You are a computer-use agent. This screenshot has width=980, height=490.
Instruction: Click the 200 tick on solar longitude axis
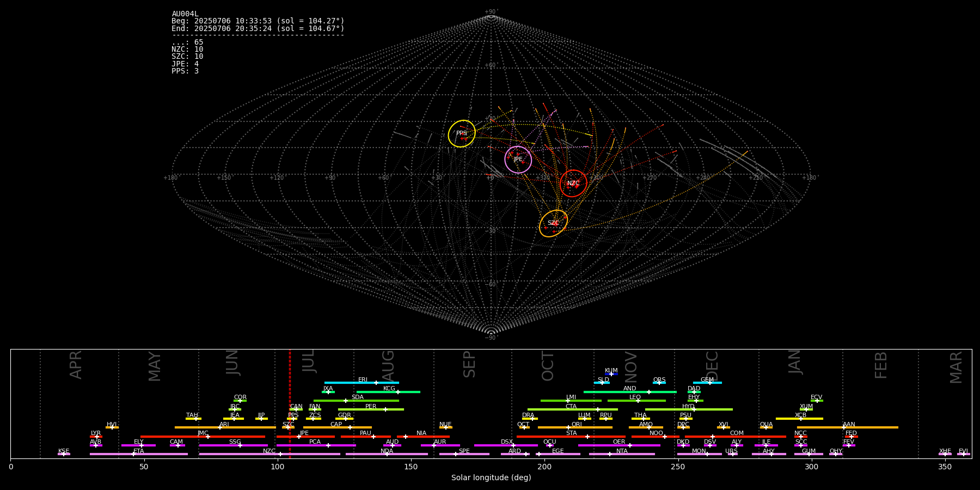pos(544,467)
